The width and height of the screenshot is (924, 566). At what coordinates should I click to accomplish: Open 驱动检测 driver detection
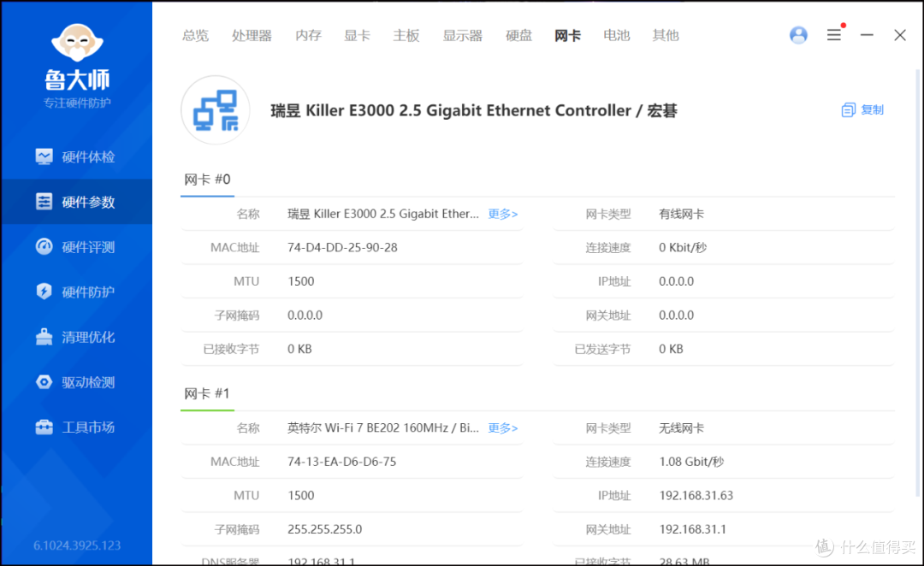click(x=76, y=382)
